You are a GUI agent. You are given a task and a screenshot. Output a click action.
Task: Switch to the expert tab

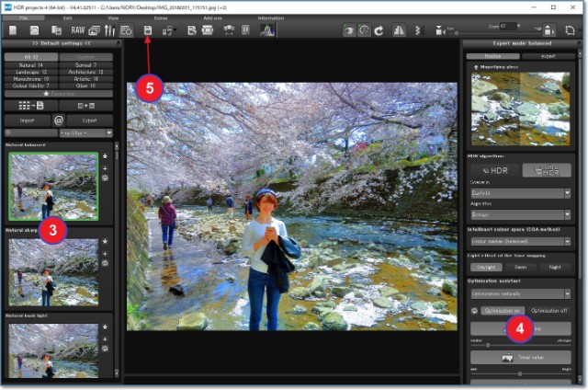(548, 55)
